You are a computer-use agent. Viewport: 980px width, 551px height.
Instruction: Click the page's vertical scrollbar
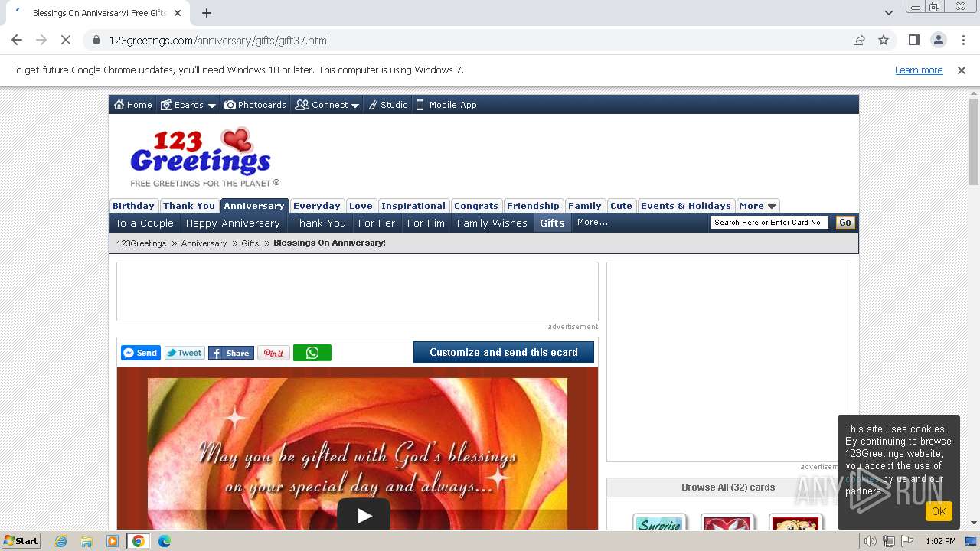tap(974, 142)
